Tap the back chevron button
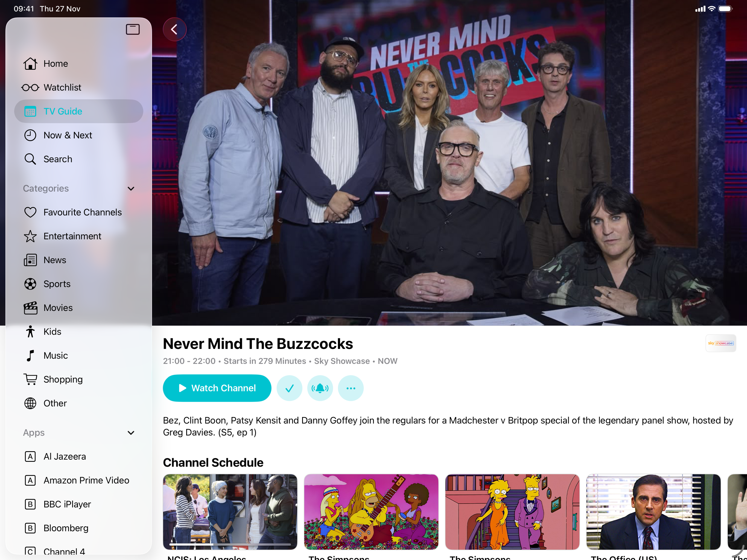The height and width of the screenshot is (560, 747). [175, 29]
